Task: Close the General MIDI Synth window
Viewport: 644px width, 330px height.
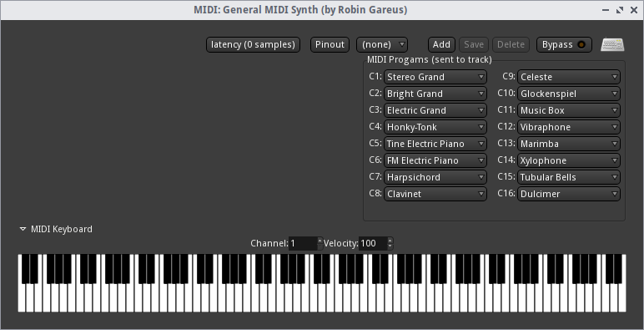Action: 634,10
